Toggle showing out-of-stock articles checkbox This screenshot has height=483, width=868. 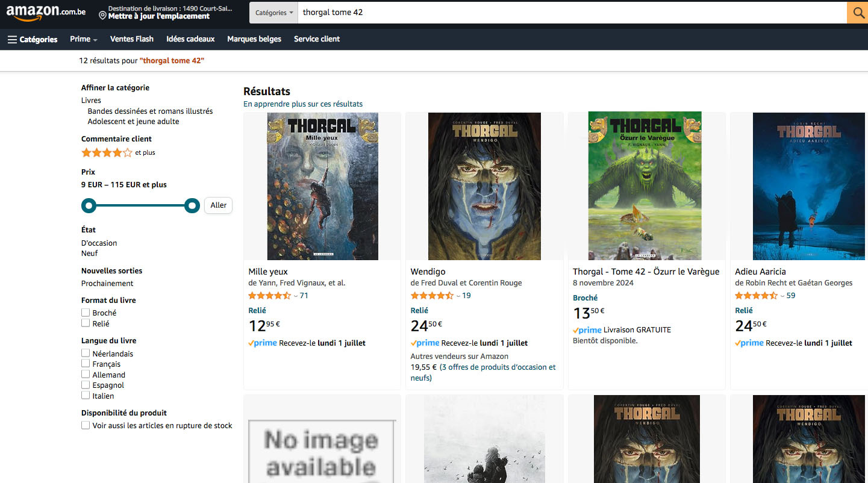pos(86,425)
